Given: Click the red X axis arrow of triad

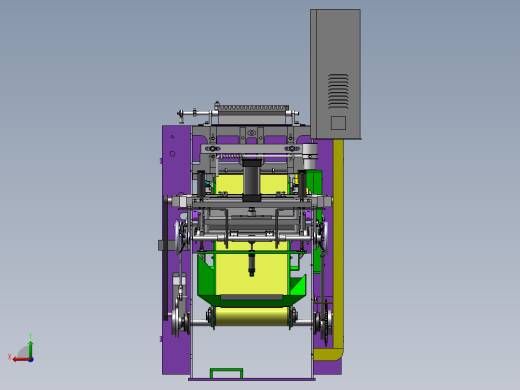Looking at the screenshot, I should (21, 359).
